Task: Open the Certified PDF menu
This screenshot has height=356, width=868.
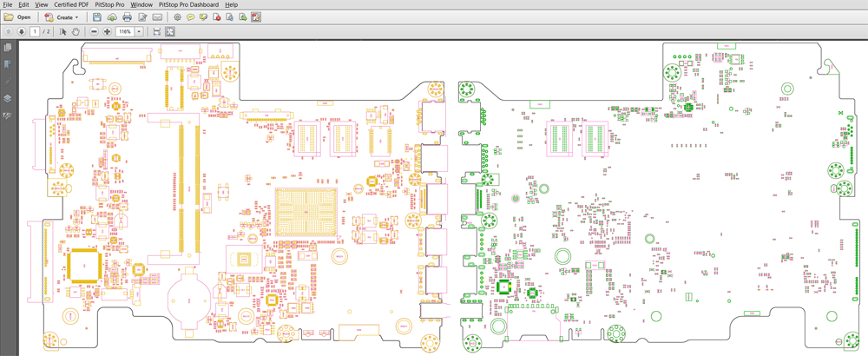Action: coord(71,4)
